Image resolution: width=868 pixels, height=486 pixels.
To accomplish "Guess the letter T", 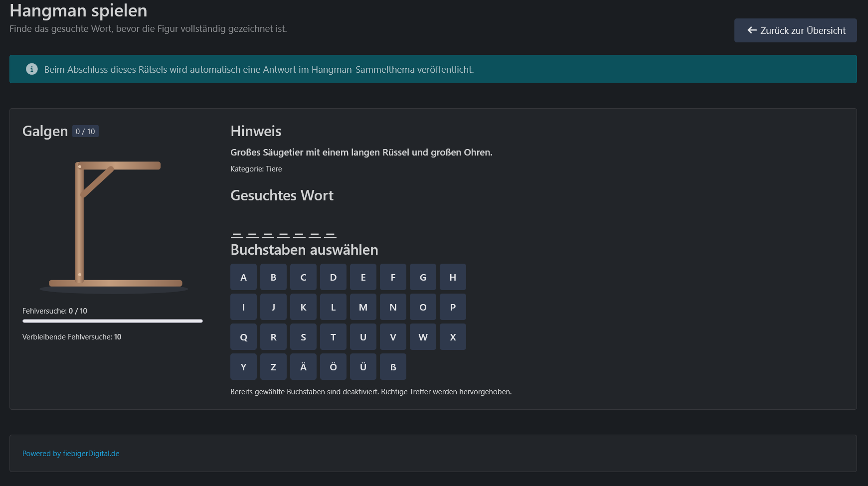I will click(333, 337).
